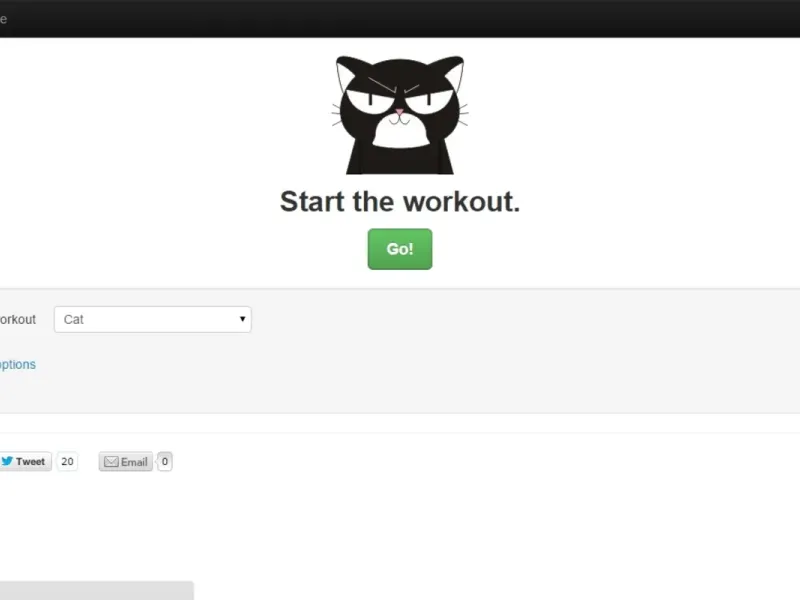The width and height of the screenshot is (800, 600).
Task: Share via the Email button
Action: pyautogui.click(x=126, y=462)
